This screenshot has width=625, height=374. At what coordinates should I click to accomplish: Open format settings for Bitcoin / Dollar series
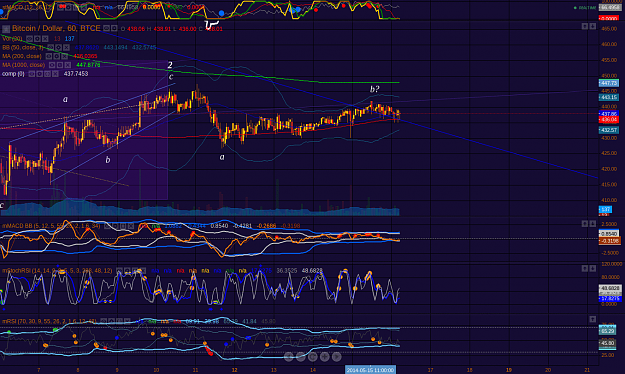point(114,28)
